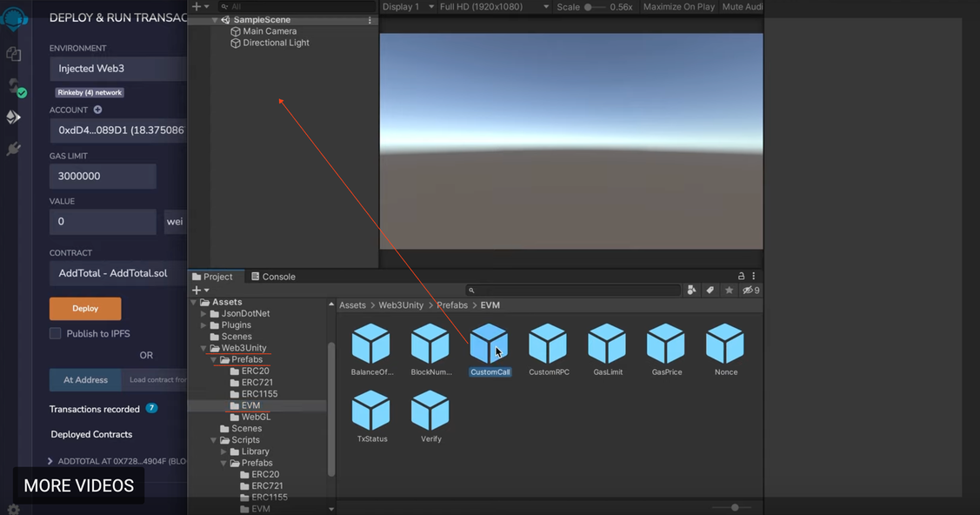
Task: Toggle hidden packages visibility eye icon
Action: point(750,290)
